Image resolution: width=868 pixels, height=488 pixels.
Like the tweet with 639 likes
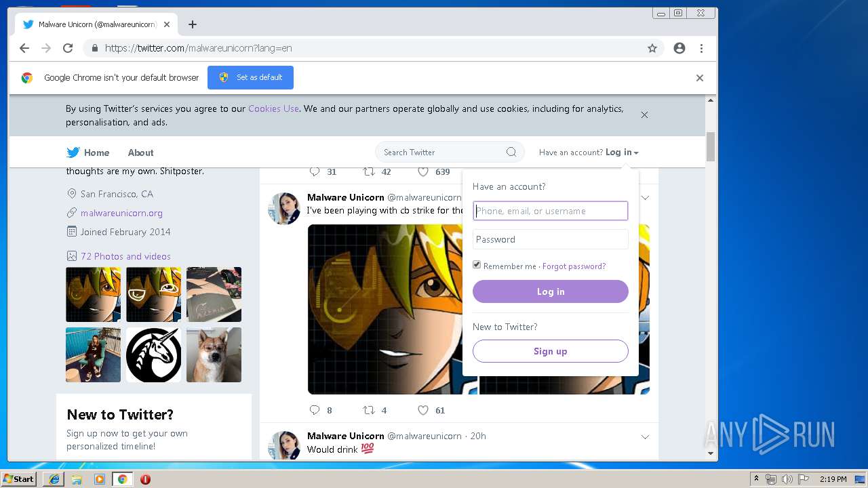(x=423, y=171)
